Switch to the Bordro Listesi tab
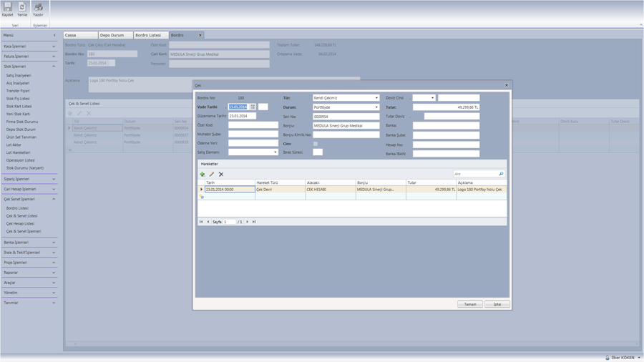Viewport: 644px width, 362px height. click(148, 35)
